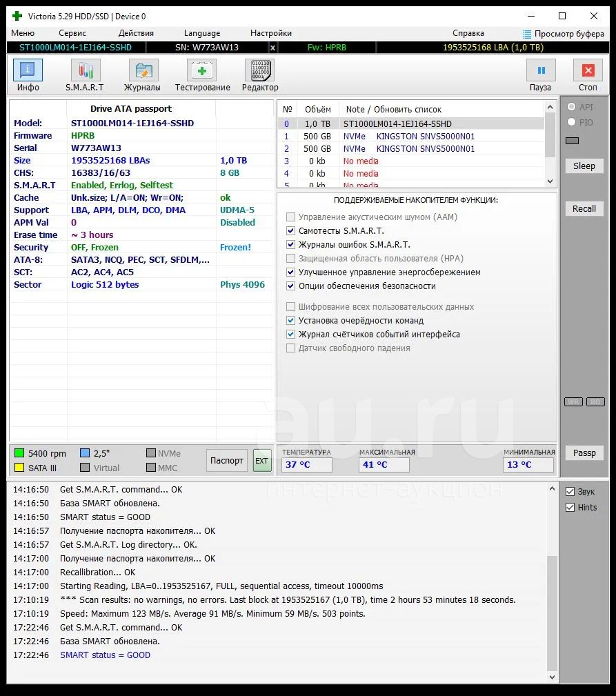
Task: Click log panel scroll-down arrow
Action: (552, 677)
